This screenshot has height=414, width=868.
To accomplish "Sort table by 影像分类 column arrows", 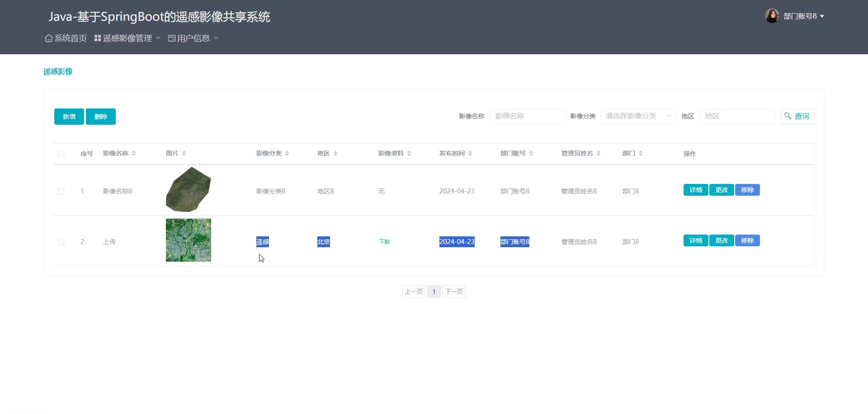I will point(287,154).
